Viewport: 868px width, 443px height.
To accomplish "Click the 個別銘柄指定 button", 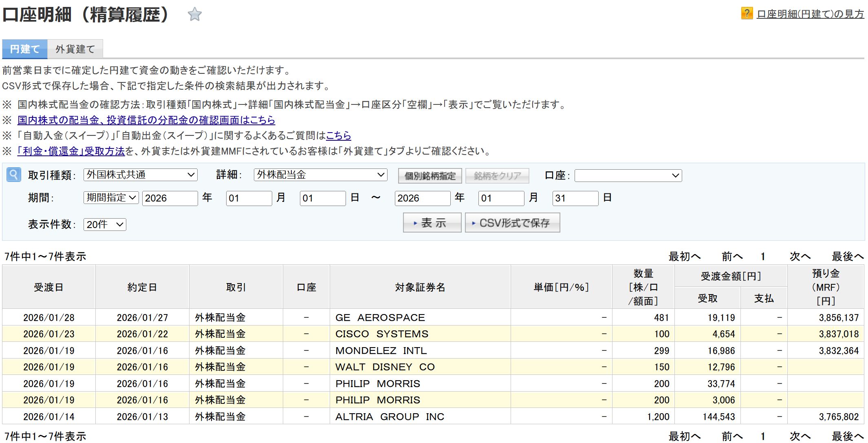I will [430, 176].
